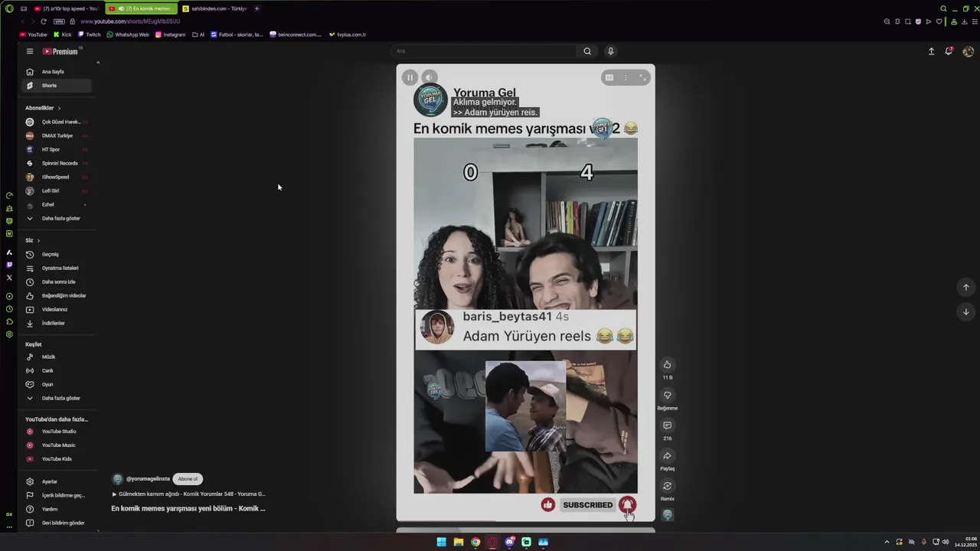Screen dimensions: 980x551
Task: Open YouTube Kids link
Action: [x=56, y=459]
